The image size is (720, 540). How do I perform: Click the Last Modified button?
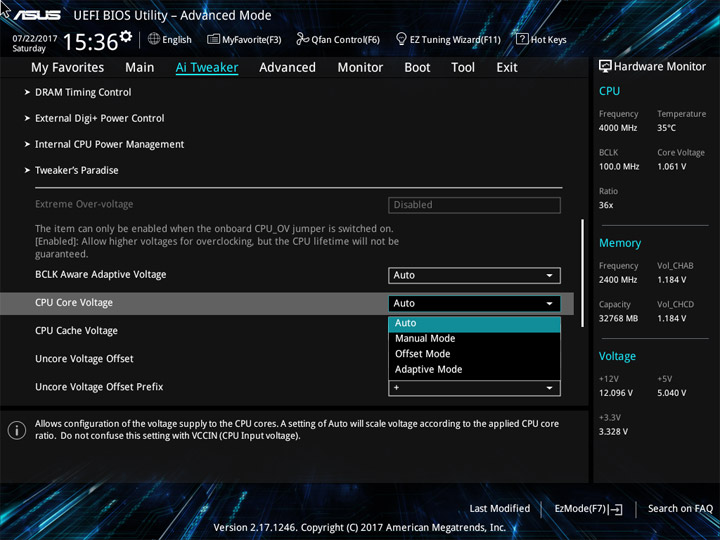pyautogui.click(x=500, y=509)
